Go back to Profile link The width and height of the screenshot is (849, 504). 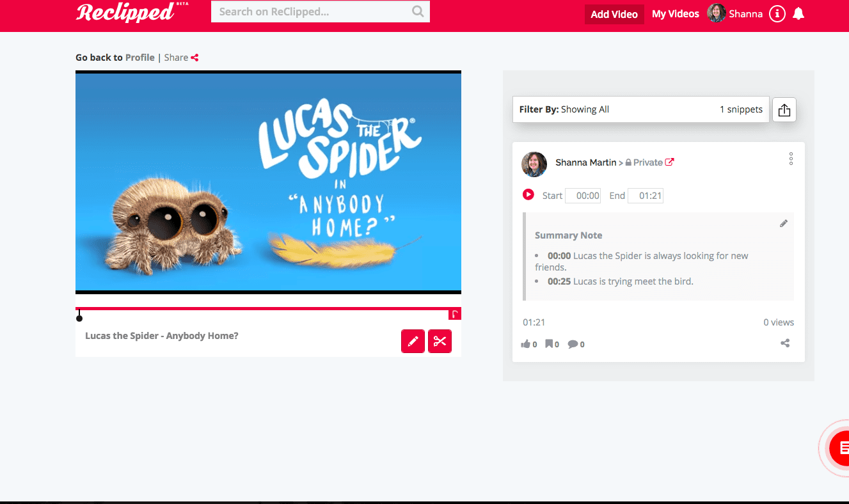(x=140, y=58)
